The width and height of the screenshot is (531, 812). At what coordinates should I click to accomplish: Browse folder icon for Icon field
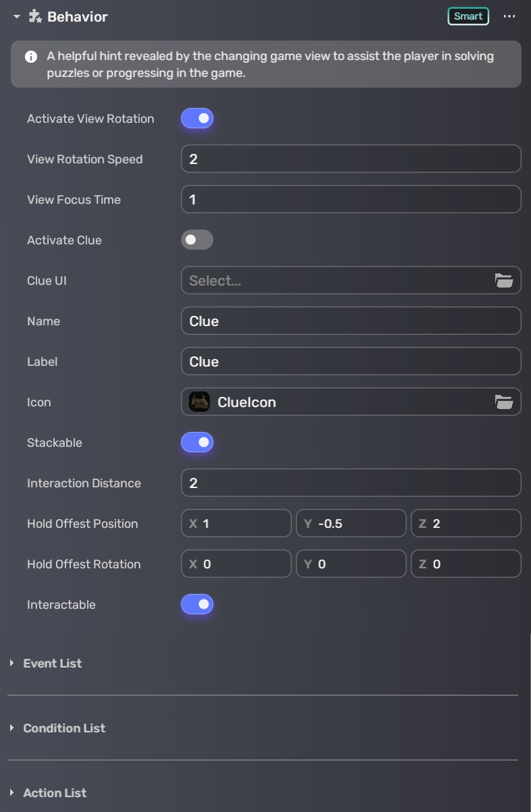(503, 402)
